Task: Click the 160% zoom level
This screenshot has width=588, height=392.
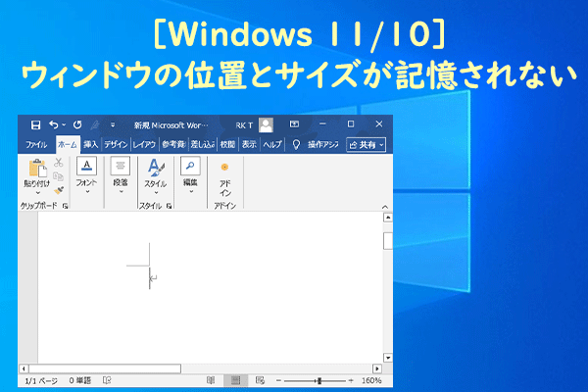Action: coord(371,381)
